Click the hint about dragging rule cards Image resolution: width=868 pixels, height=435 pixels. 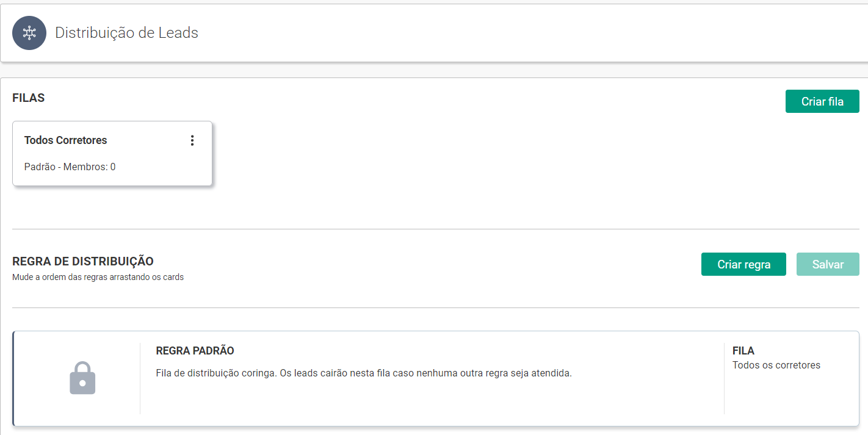98,277
